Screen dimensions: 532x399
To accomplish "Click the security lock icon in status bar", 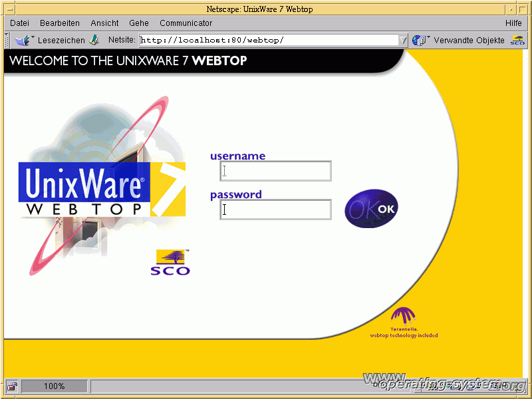I will point(13,386).
